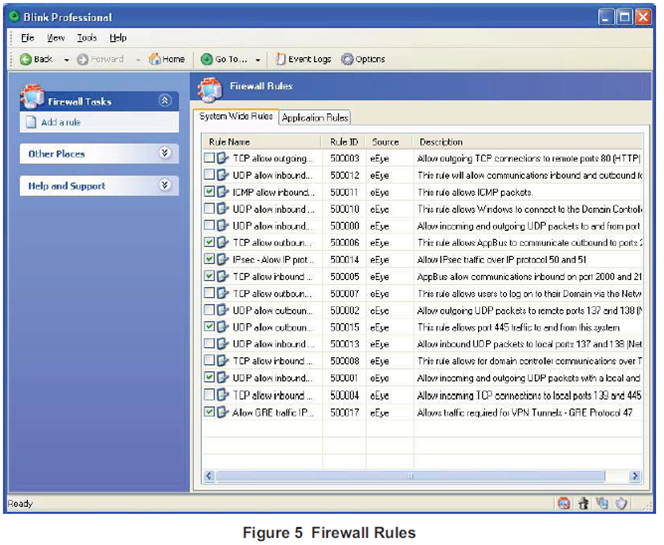
Task: Click the Blink Professional title bar icon
Action: tap(14, 17)
